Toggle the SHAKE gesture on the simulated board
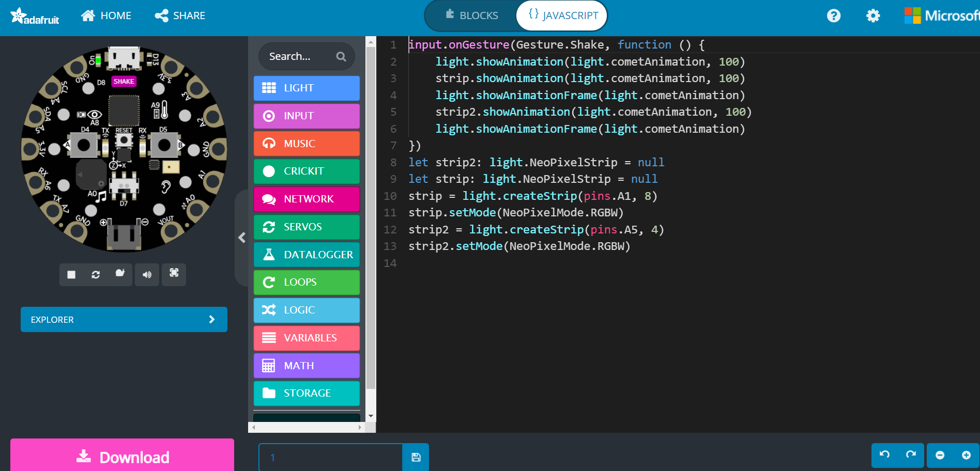This screenshot has width=980, height=471. (x=123, y=81)
